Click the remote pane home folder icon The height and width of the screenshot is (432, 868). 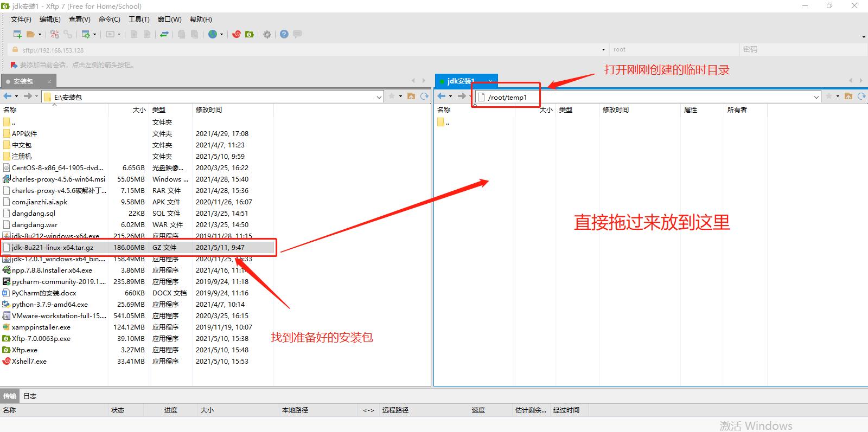[x=848, y=96]
